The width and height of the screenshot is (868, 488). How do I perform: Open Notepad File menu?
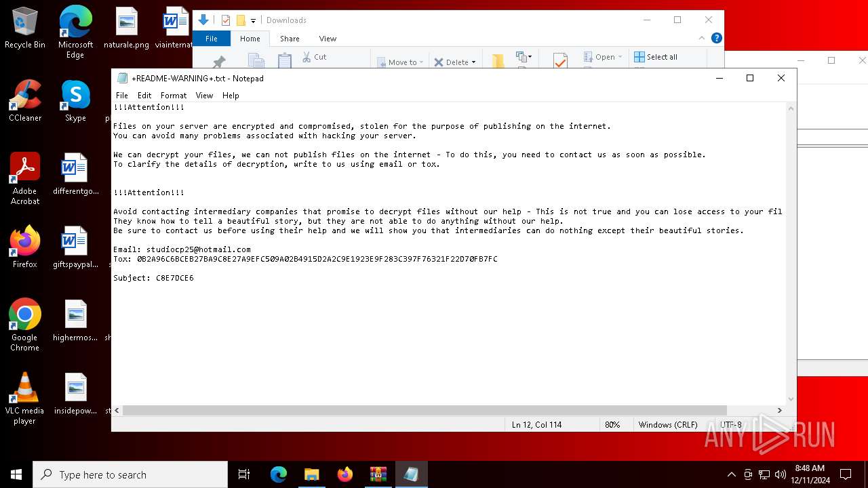[122, 96]
